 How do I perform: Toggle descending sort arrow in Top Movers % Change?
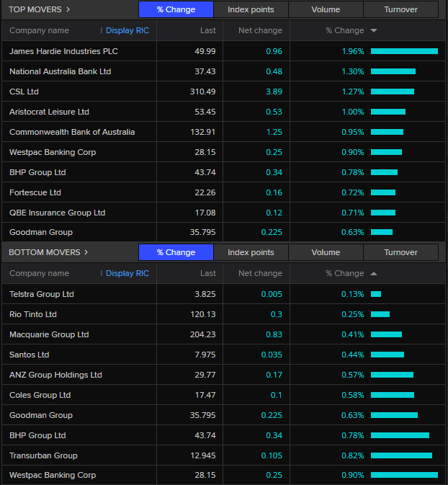(x=374, y=30)
